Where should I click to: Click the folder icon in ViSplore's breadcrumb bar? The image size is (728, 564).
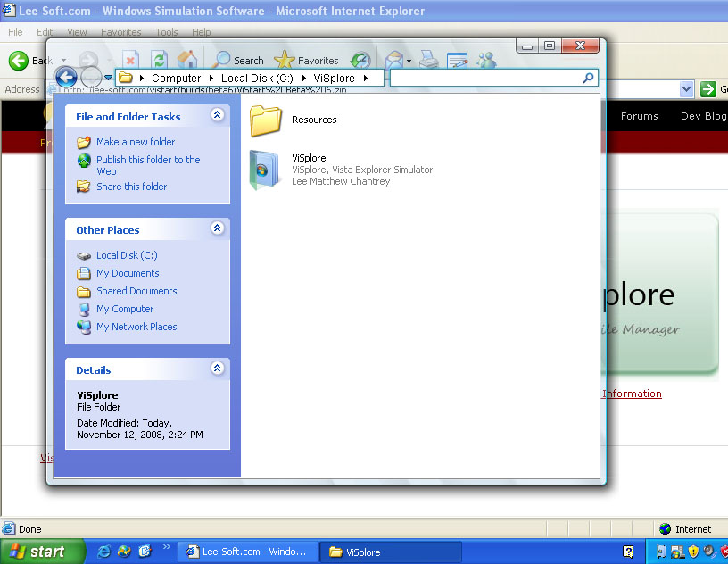(x=126, y=78)
